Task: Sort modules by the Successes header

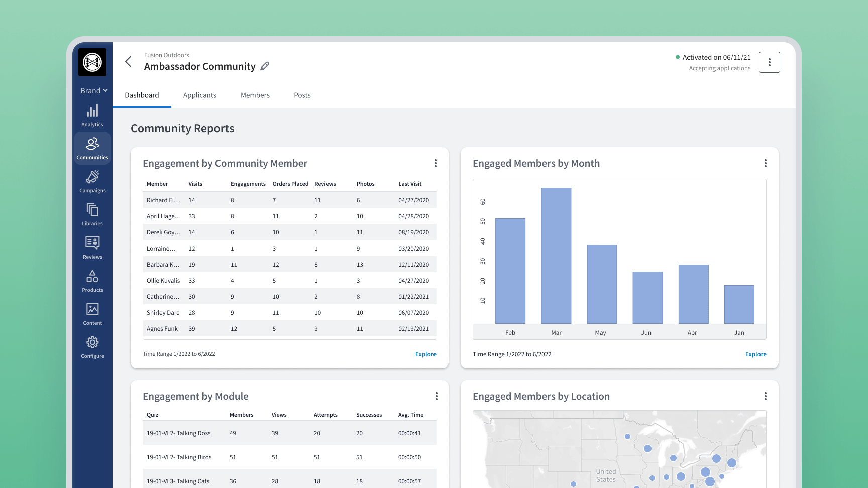Action: [x=369, y=415]
